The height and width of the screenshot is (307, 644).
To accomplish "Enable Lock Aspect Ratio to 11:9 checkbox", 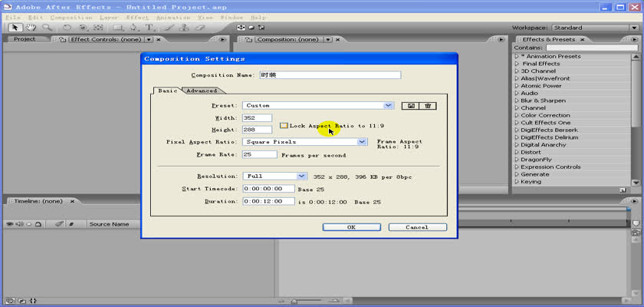I will tap(284, 125).
